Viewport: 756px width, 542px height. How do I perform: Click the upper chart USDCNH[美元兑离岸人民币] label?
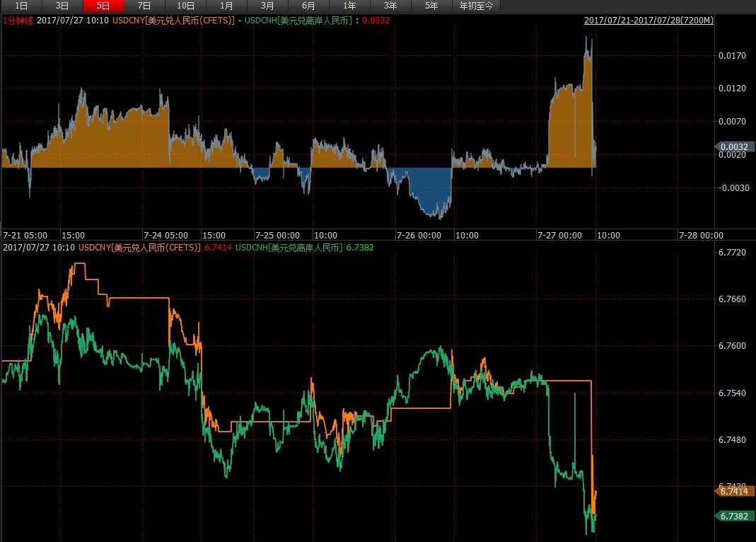pyautogui.click(x=298, y=21)
